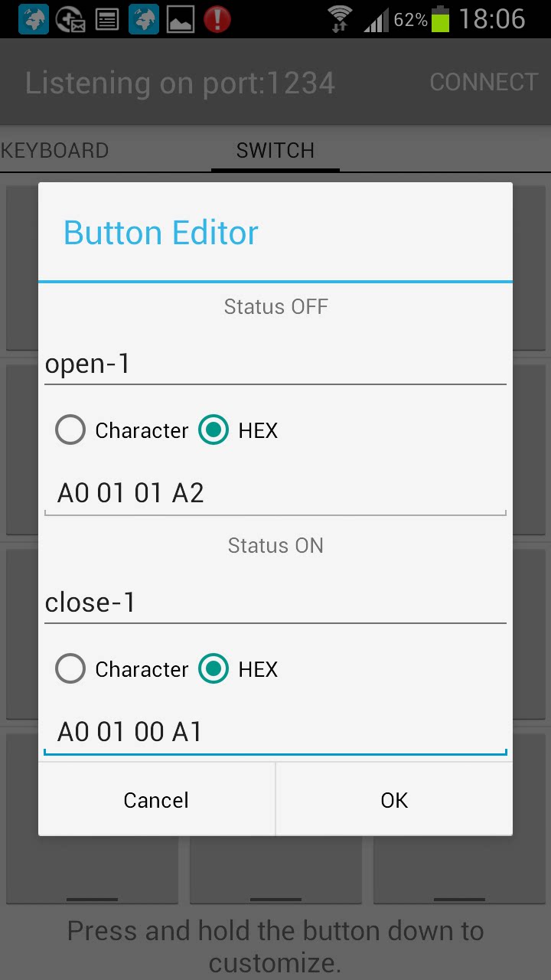Edit the A0 01 01 A2 hex field
Image resolution: width=551 pixels, height=980 pixels.
275,493
